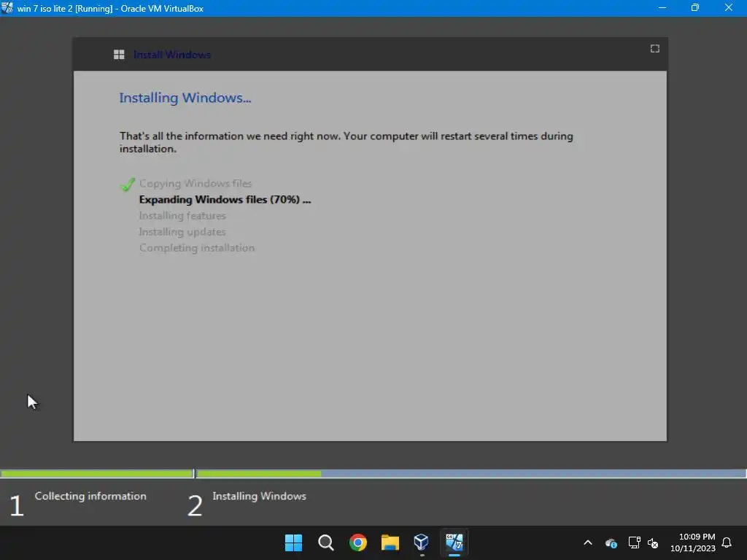This screenshot has width=747, height=560.
Task: Close the VirtualBox VM window
Action: pyautogui.click(x=729, y=7)
